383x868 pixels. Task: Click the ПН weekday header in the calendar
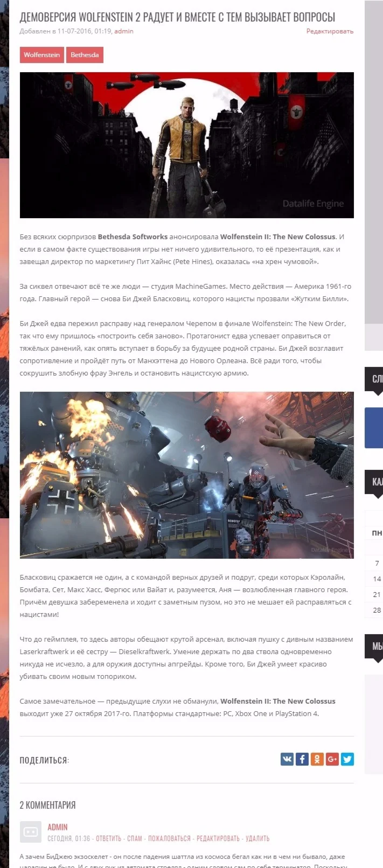coord(377,533)
